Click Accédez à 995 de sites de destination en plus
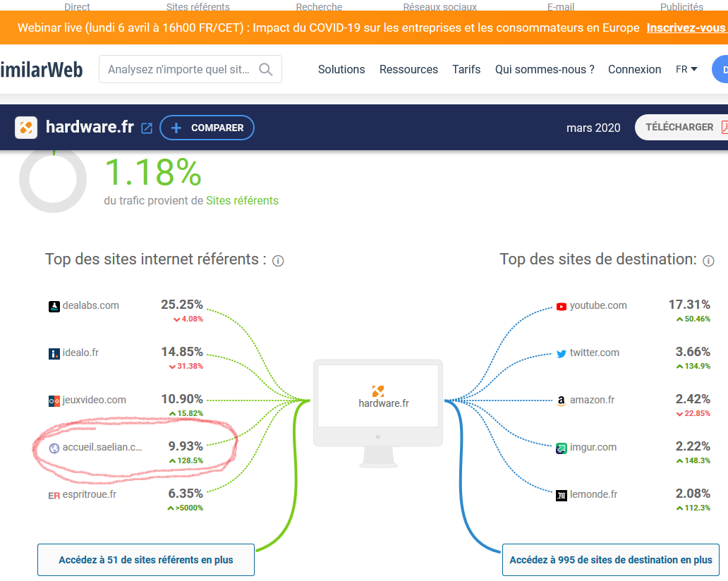 tap(610, 560)
